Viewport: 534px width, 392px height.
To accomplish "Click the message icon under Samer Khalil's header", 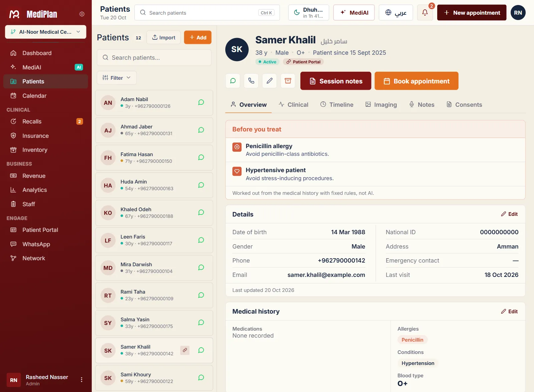I will (x=233, y=81).
